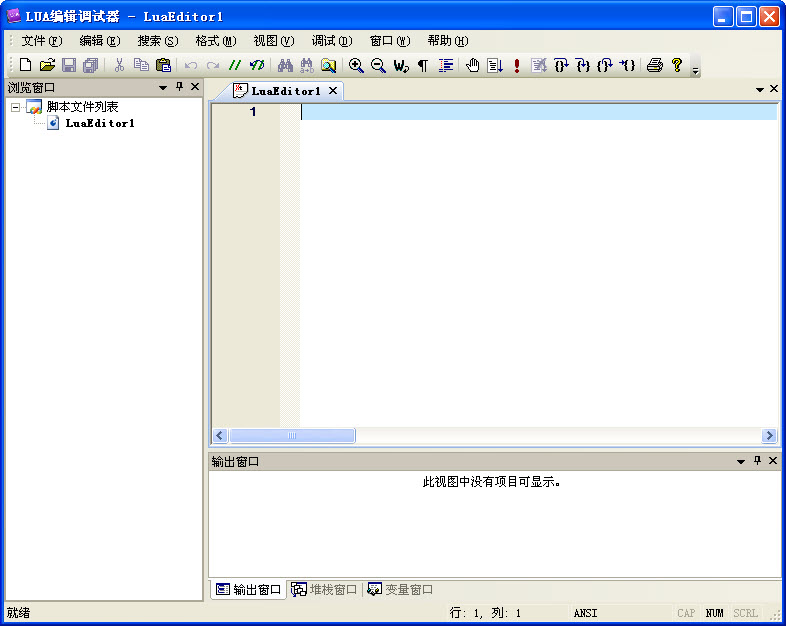
Task: Click the ANSI encoding status entry
Action: (585, 613)
